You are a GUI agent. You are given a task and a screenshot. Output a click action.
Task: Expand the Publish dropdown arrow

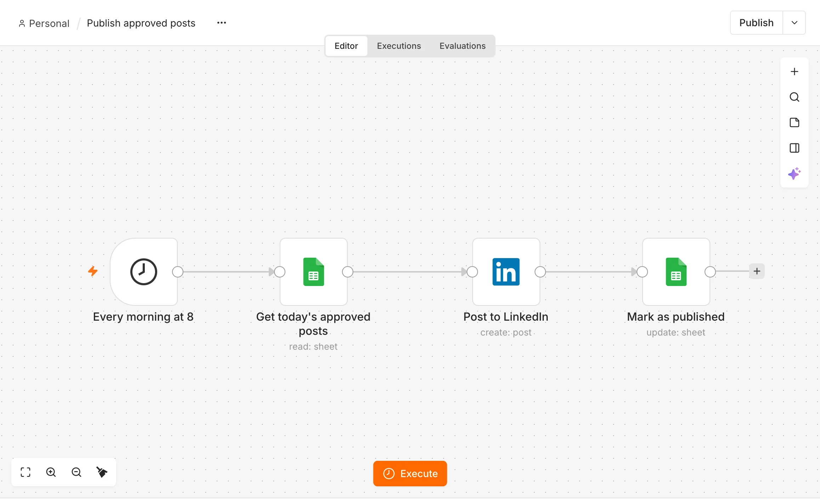click(795, 23)
